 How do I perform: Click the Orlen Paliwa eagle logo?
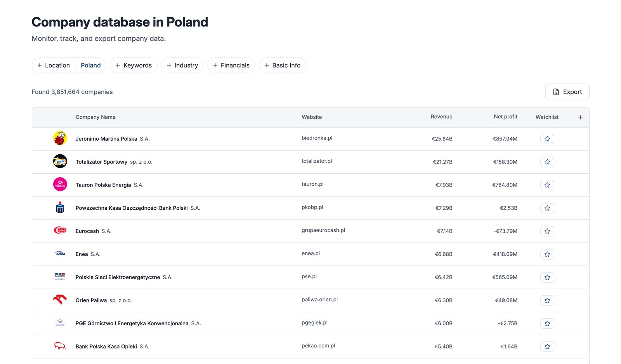[60, 300]
